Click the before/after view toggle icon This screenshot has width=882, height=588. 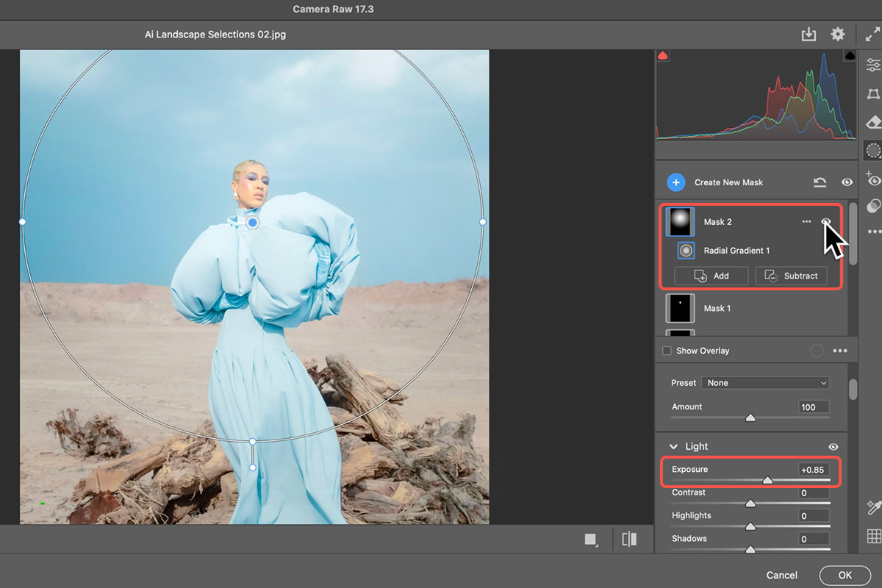coord(629,539)
